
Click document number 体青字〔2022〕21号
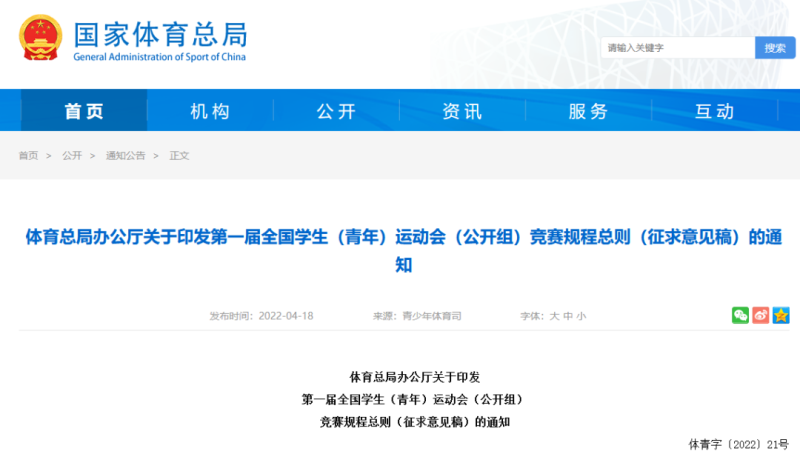[739, 444]
